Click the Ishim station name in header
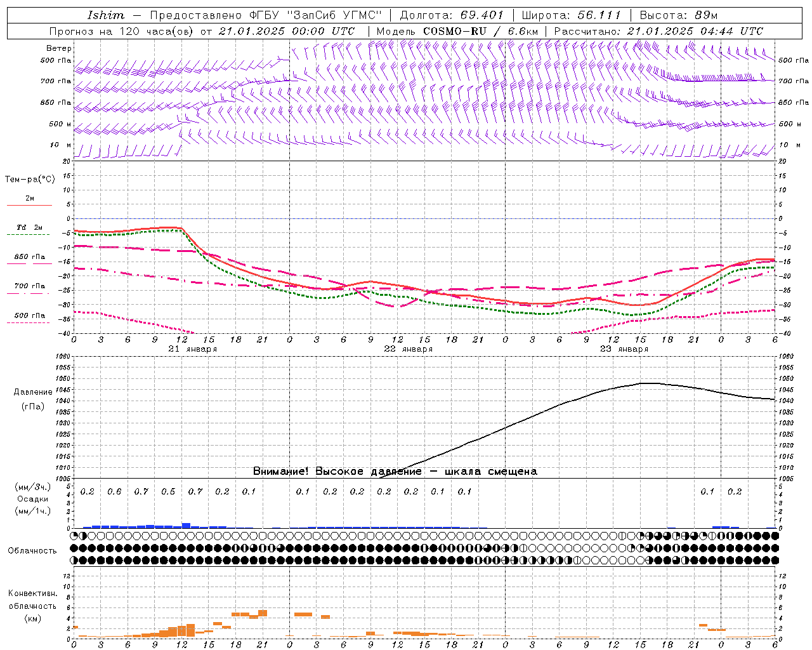This screenshot has height=650, width=812. point(105,15)
